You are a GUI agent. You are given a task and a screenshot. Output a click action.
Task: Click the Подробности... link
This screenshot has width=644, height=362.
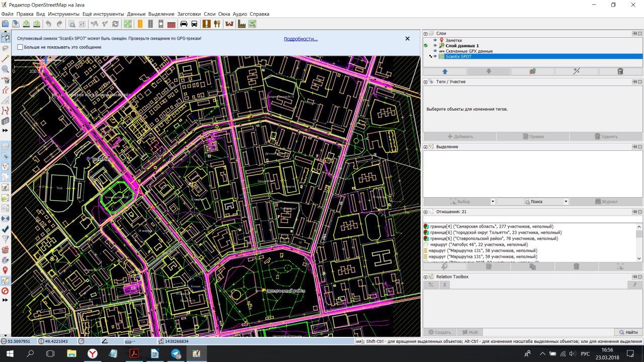301,39
